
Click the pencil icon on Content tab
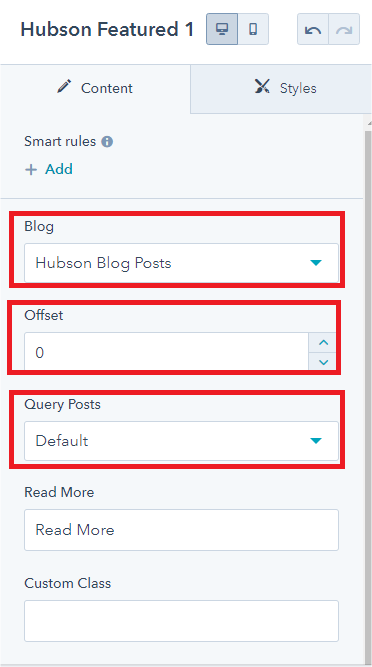pyautogui.click(x=65, y=87)
